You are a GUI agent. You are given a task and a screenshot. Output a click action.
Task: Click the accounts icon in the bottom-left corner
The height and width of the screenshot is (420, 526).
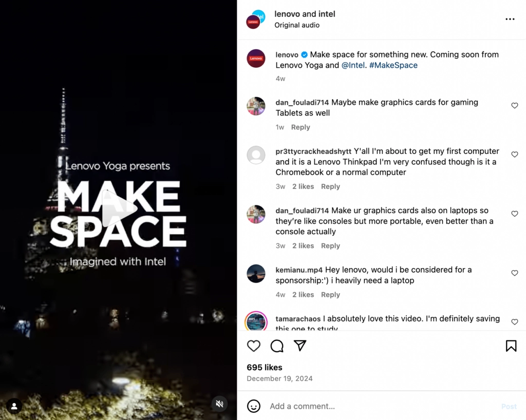[x=14, y=406]
